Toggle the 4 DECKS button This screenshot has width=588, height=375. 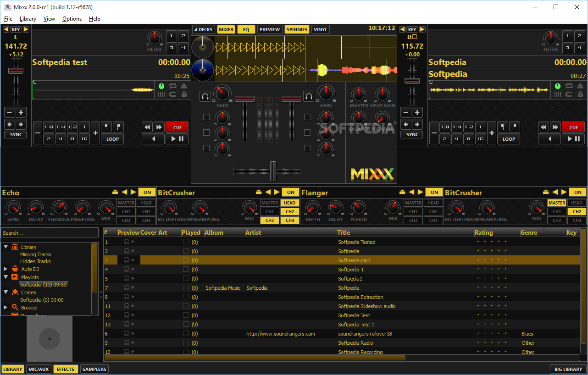tap(203, 29)
